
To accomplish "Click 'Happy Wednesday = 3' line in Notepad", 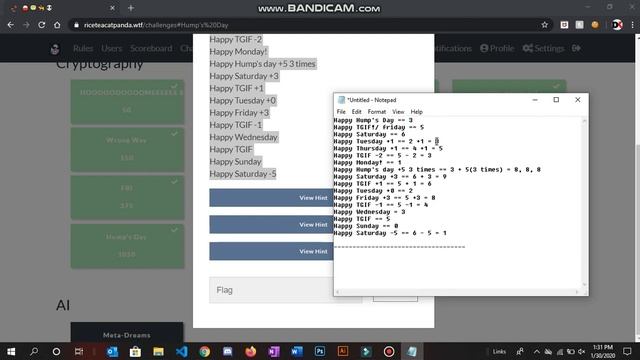I will click(369, 212).
